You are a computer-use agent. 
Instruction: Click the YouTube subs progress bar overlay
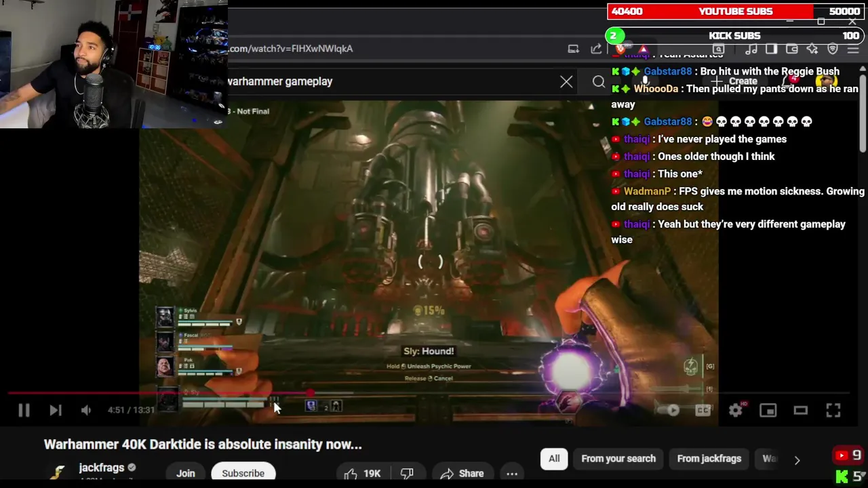(x=735, y=12)
